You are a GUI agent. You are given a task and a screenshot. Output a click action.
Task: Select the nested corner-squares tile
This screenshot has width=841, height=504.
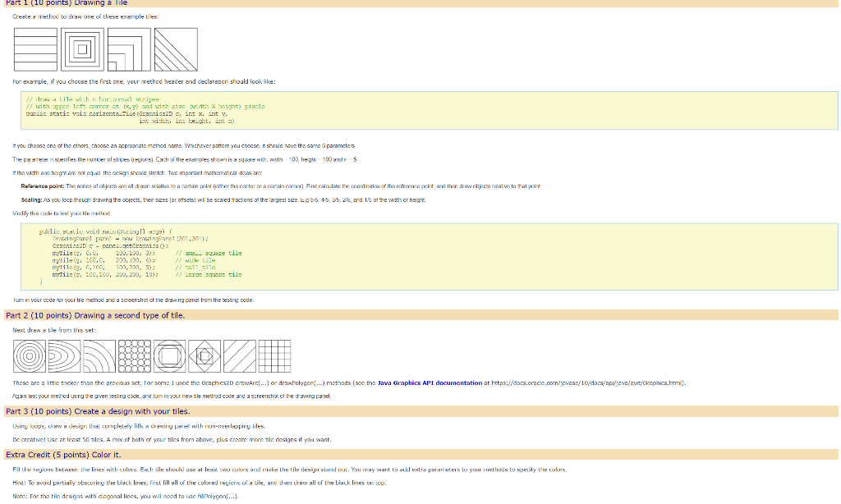click(x=127, y=49)
